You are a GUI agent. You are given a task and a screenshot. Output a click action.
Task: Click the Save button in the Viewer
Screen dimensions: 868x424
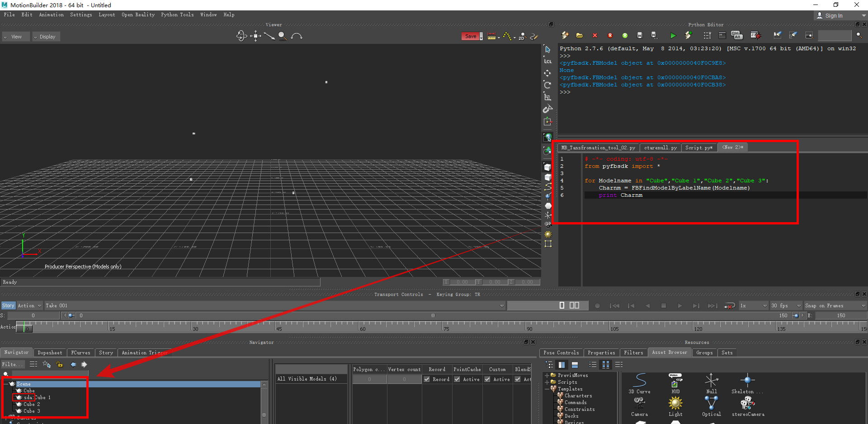point(470,36)
